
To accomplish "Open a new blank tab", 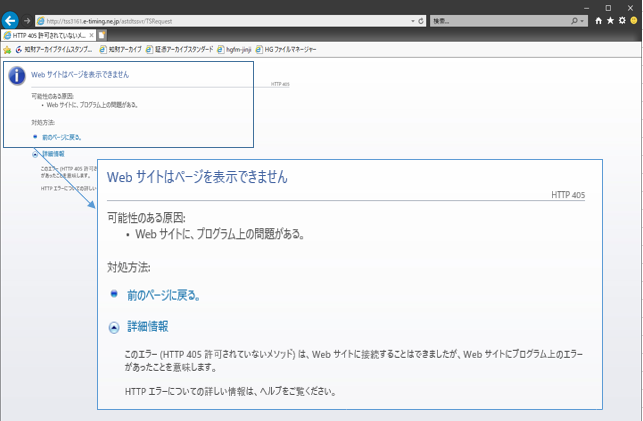I will (x=101, y=35).
